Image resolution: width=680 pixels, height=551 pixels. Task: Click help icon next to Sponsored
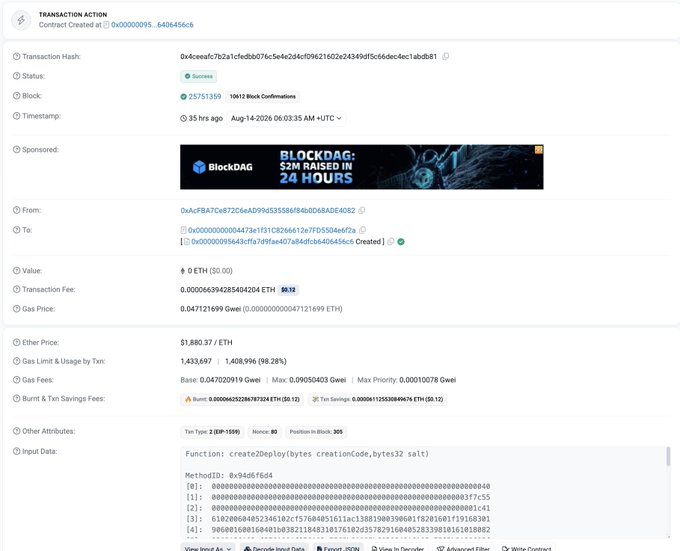point(16,150)
